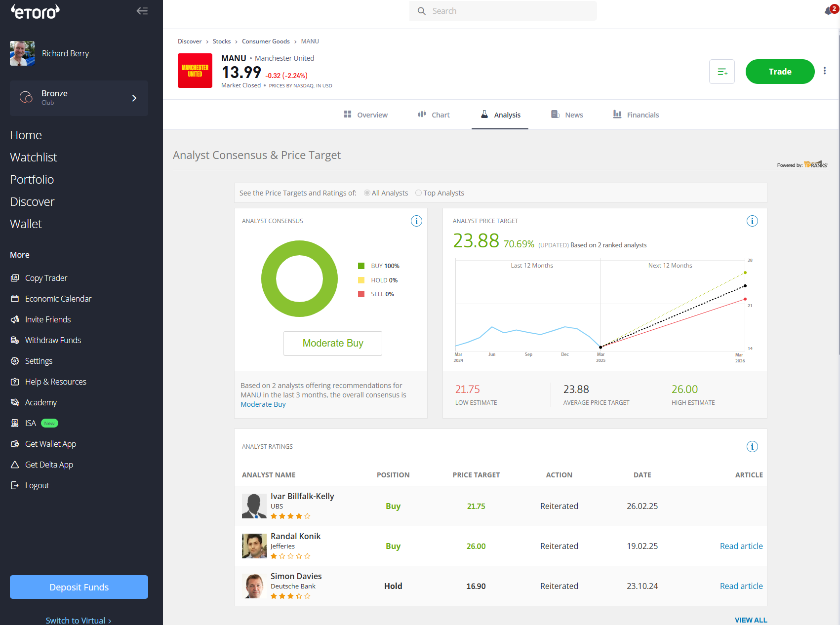Expand Bronze Club chevron
This screenshot has width=840, height=625.
click(x=134, y=98)
